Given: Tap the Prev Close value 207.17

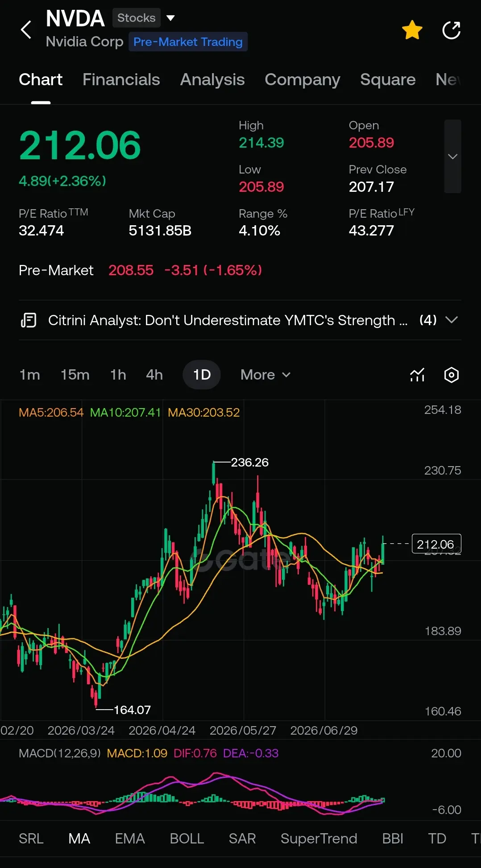Looking at the screenshot, I should 371,186.
